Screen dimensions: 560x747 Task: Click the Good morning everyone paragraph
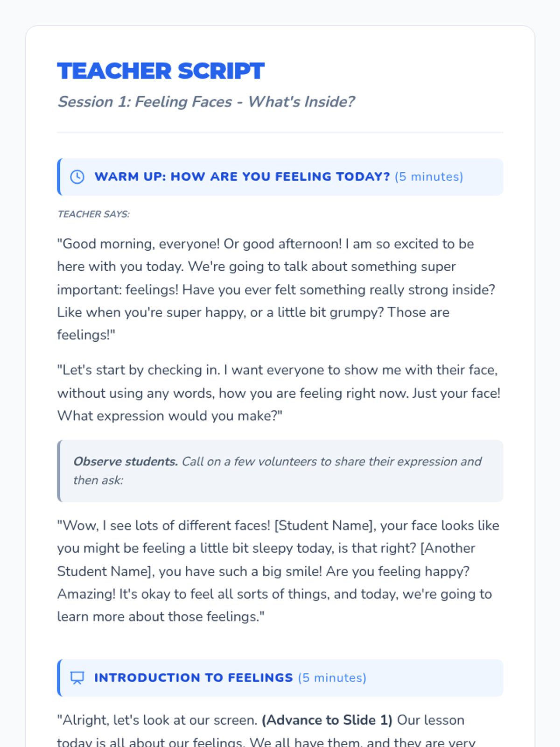click(275, 289)
